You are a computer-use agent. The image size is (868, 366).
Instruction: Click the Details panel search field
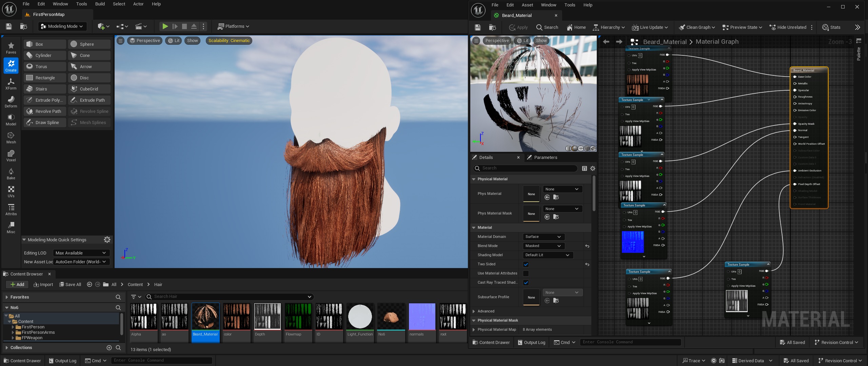click(x=525, y=168)
